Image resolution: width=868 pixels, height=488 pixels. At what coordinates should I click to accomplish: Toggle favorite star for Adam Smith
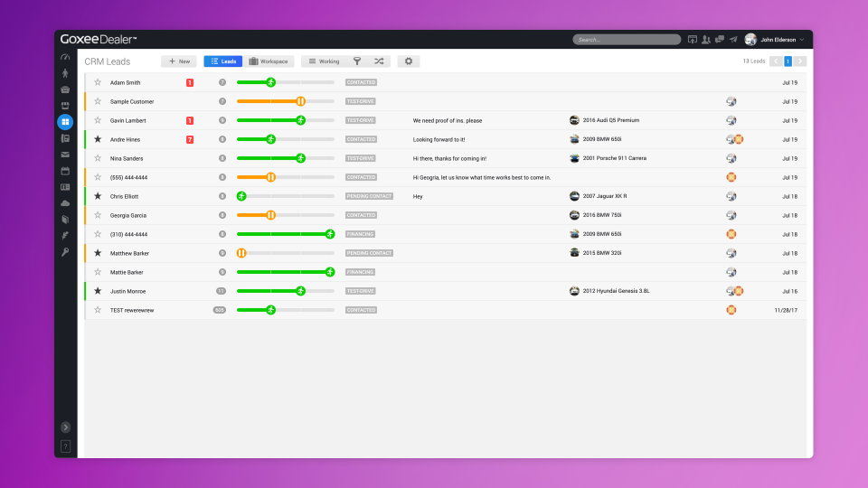98,82
